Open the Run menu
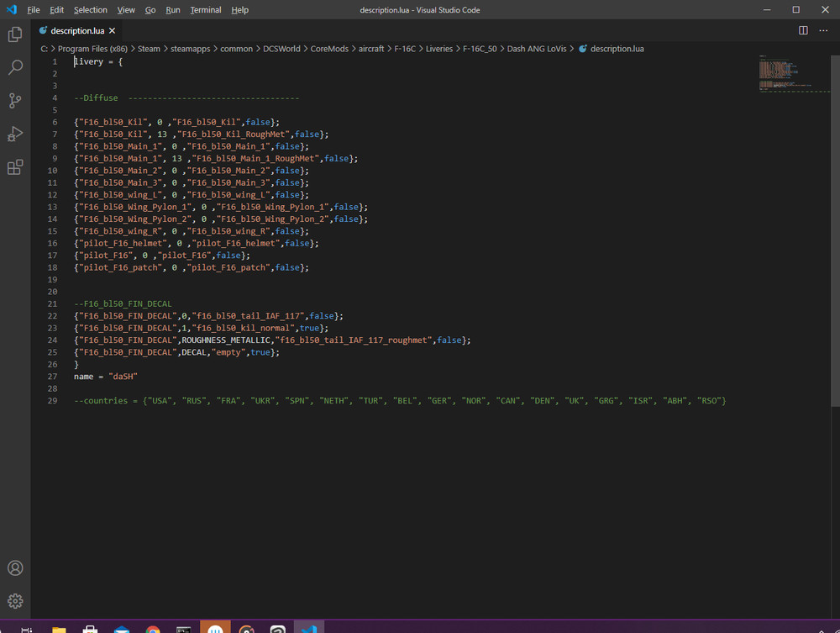The width and height of the screenshot is (840, 633). coord(172,10)
